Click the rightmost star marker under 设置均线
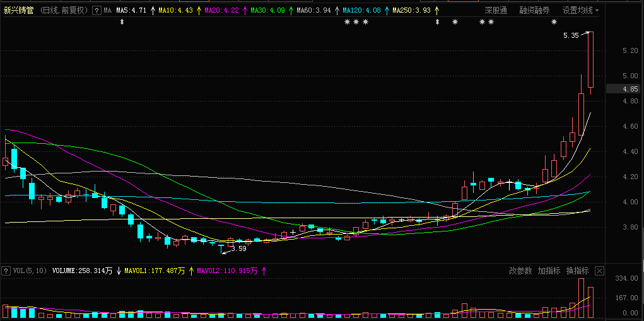This screenshot has height=321, width=644. point(554,21)
